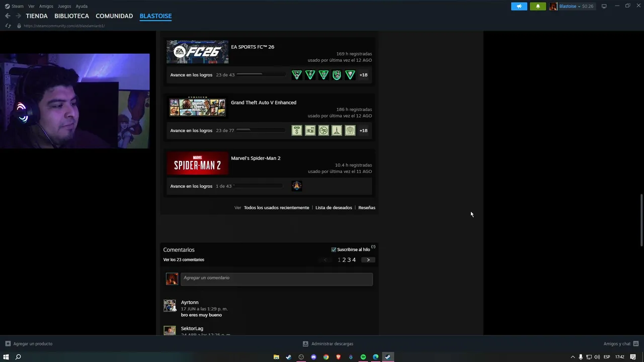Viewport: 644px width, 362px height.
Task: Click the Agregar un comentario input field
Action: pos(277,279)
